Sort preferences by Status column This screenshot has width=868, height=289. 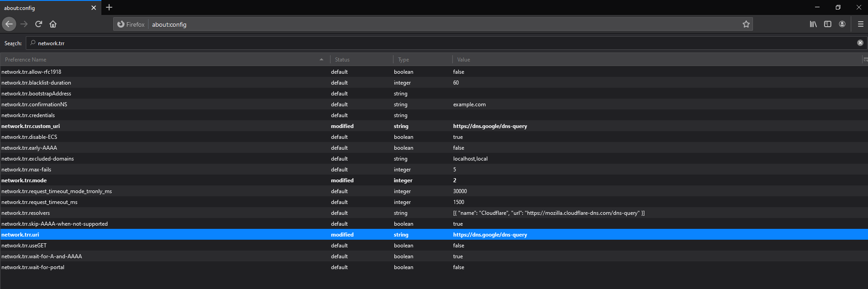click(361, 60)
